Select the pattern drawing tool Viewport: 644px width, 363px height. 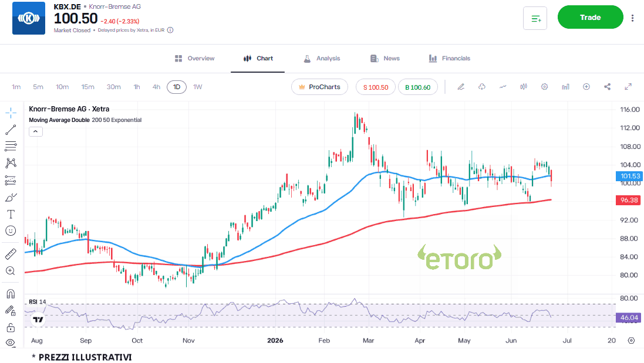click(11, 163)
